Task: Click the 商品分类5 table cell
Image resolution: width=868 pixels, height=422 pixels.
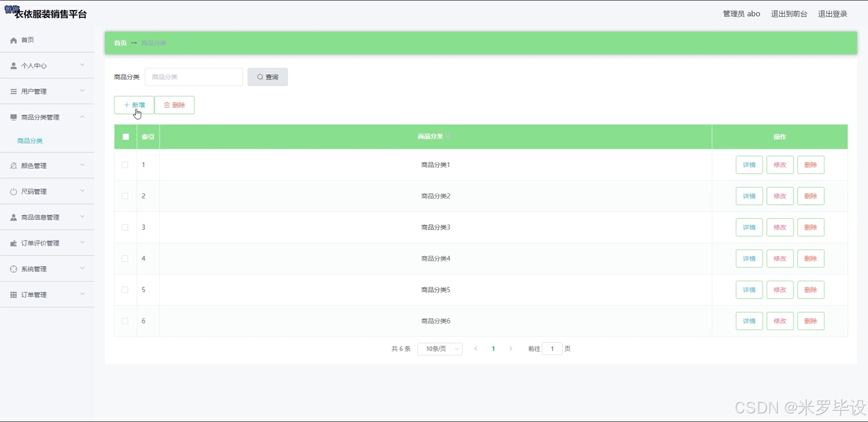Action: point(436,290)
